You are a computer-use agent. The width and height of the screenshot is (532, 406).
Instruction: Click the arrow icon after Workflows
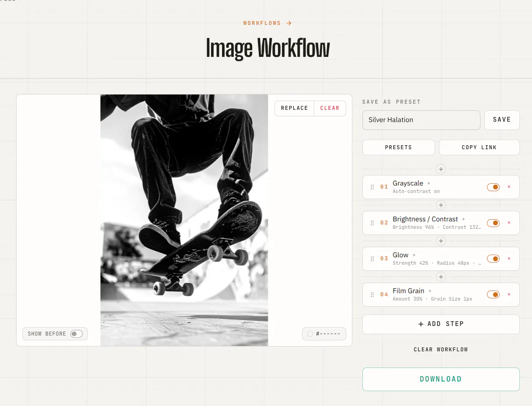[289, 23]
